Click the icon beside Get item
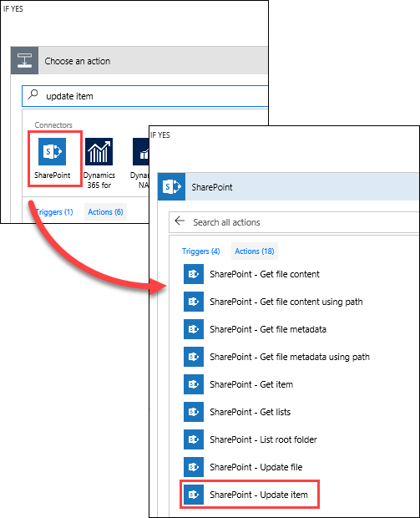This screenshot has height=518, width=420. pos(194,384)
